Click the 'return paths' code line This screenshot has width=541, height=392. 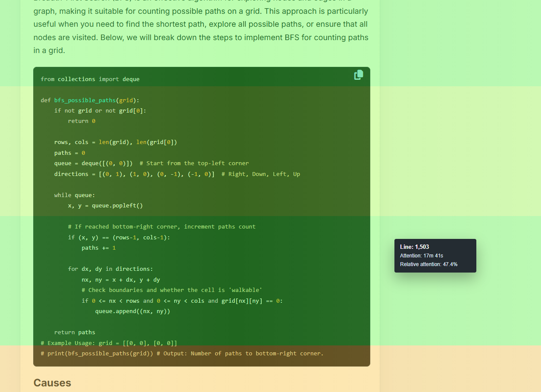point(75,332)
